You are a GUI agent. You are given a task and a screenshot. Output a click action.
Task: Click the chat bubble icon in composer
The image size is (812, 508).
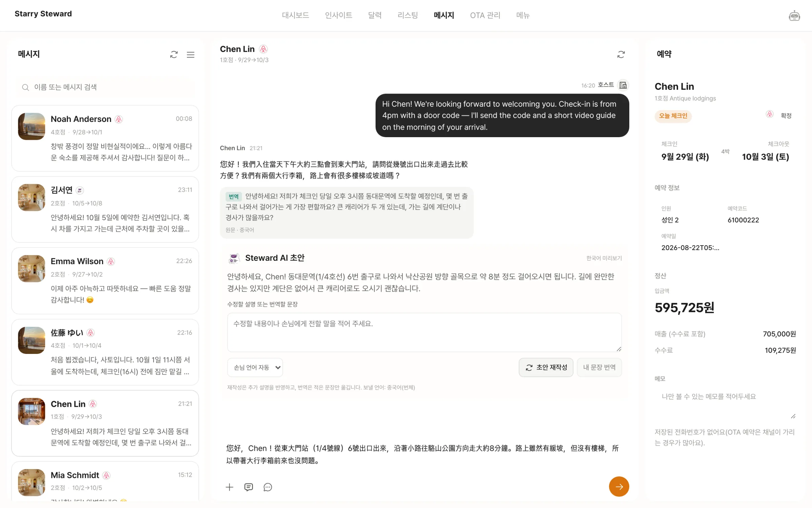268,487
